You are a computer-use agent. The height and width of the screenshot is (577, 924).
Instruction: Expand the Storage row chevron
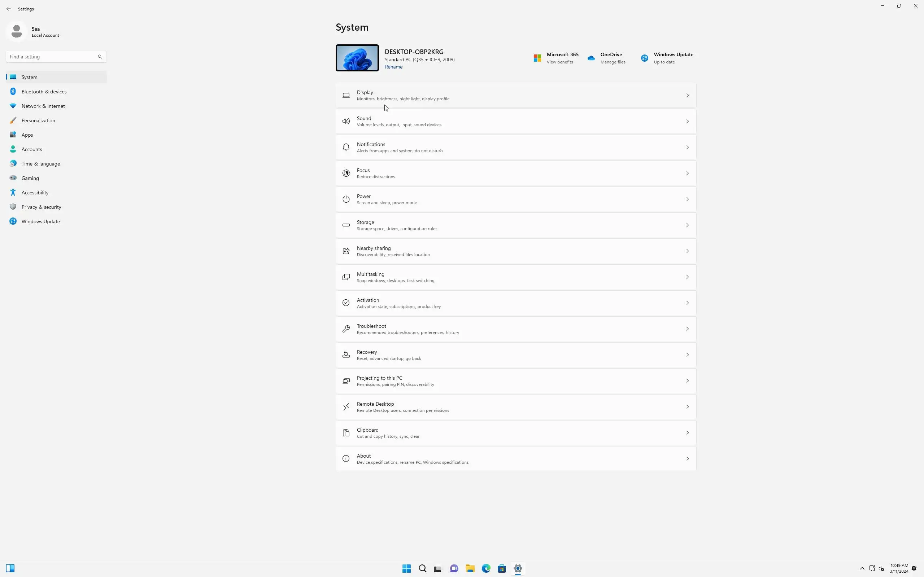(687, 225)
